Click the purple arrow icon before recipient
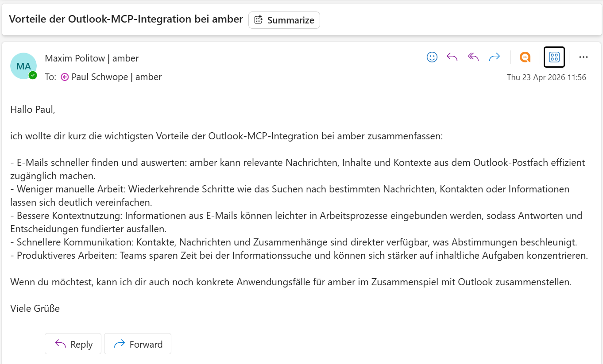The image size is (603, 364). (x=65, y=77)
